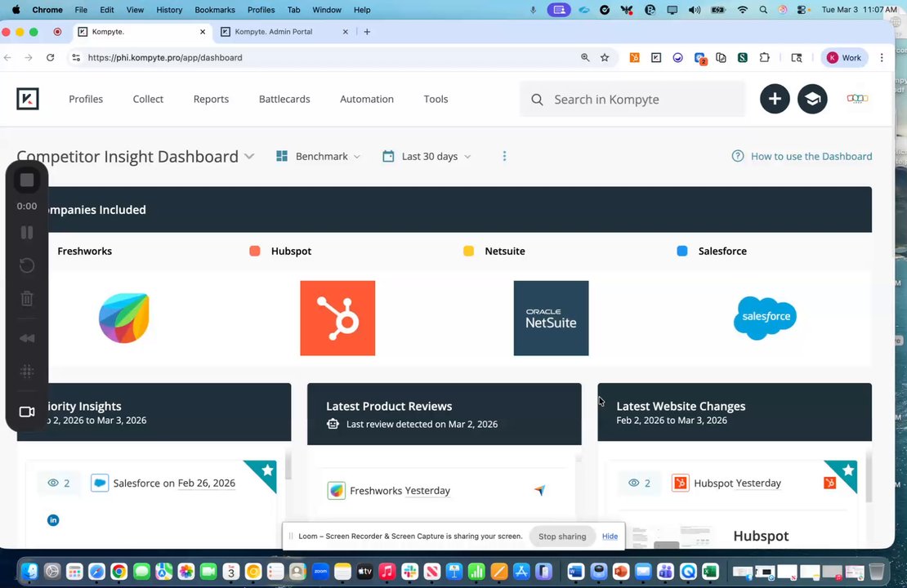Viewport: 907px width, 588px height.
Task: Click the Priority Insights panel scrollbar
Action: coord(288,466)
